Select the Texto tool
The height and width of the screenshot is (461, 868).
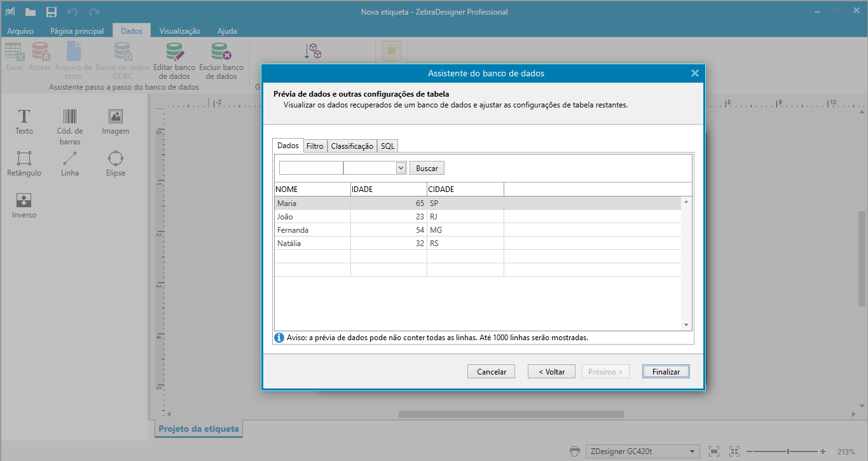(24, 123)
